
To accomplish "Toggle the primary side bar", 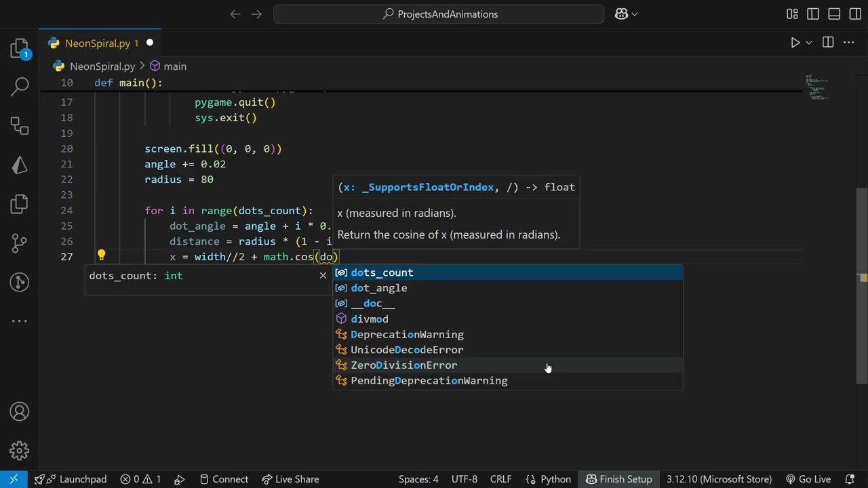I will pyautogui.click(x=813, y=14).
